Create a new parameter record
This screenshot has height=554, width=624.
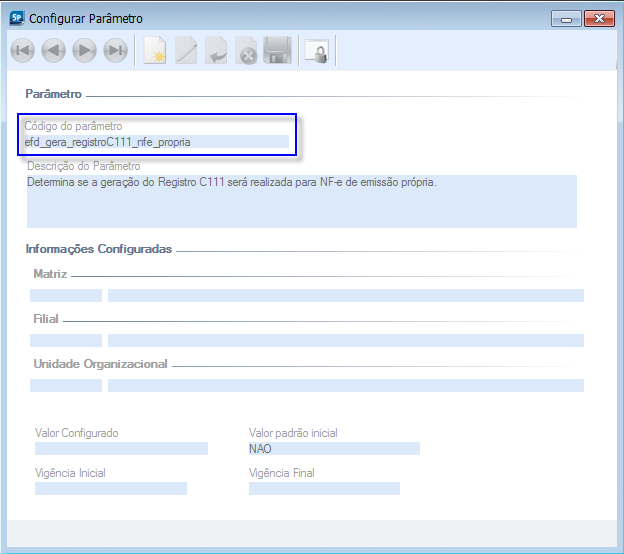[x=155, y=51]
